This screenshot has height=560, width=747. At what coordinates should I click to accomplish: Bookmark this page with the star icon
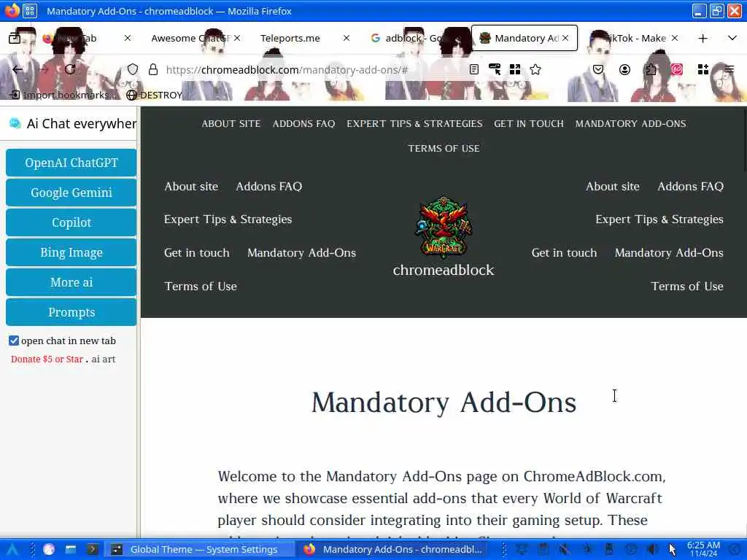tap(535, 69)
